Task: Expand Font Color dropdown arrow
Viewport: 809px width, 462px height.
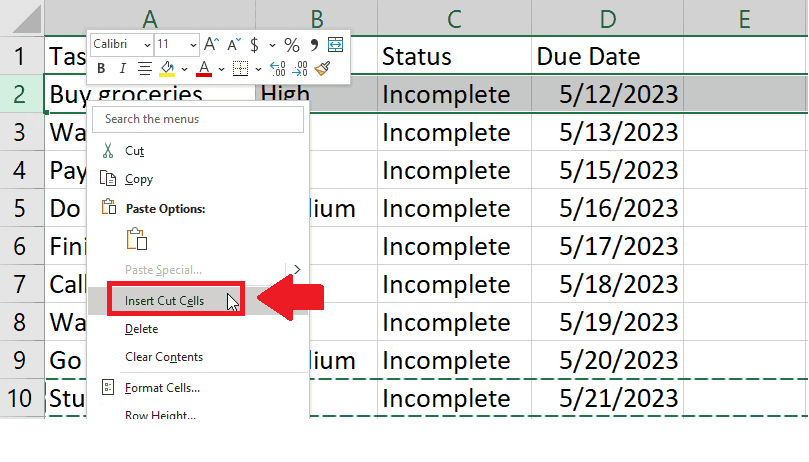Action: pyautogui.click(x=221, y=69)
